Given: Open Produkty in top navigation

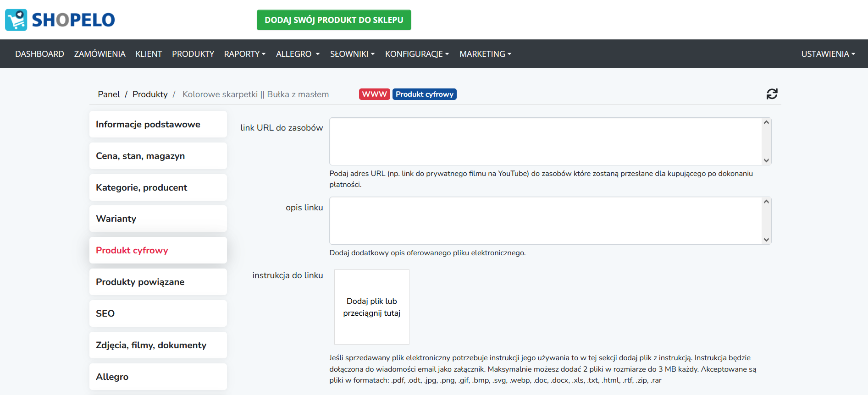Looking at the screenshot, I should tap(193, 54).
